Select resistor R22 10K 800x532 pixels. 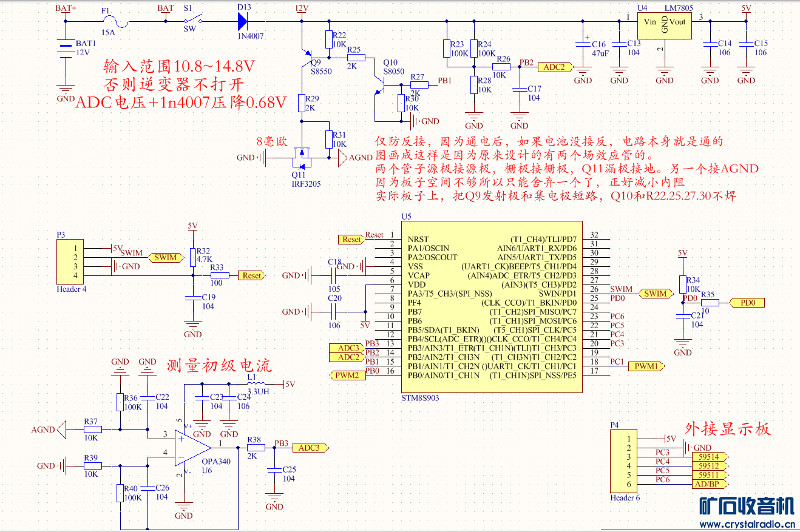pos(328,40)
